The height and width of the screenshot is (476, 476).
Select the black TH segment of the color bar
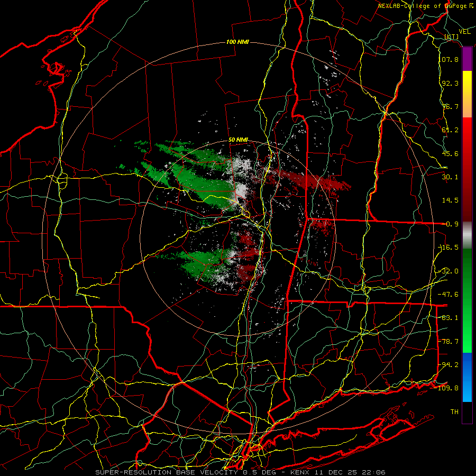(467, 412)
